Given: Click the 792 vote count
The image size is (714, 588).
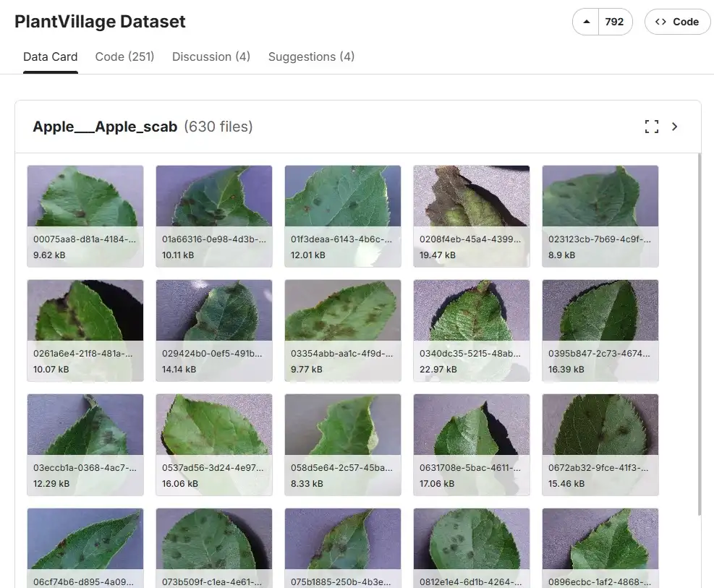Looking at the screenshot, I should [x=614, y=22].
